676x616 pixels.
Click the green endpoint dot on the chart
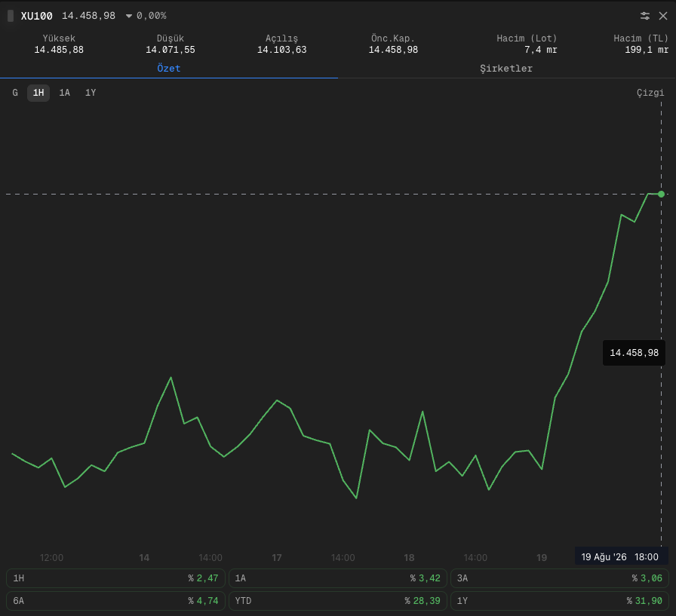(x=661, y=195)
